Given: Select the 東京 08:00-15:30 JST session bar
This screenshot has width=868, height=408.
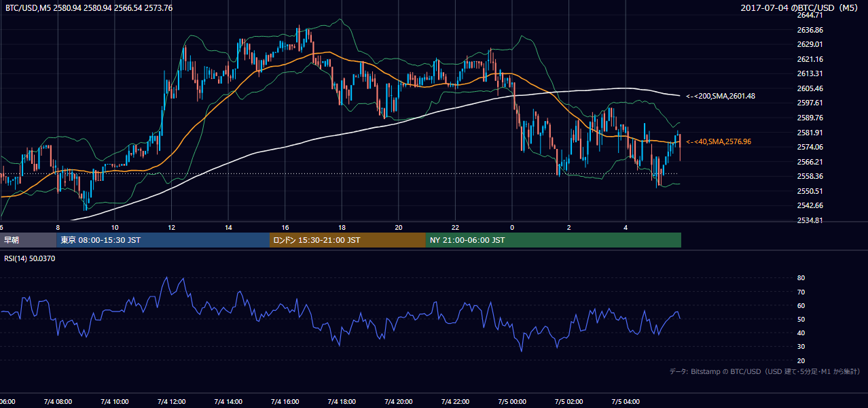Looking at the screenshot, I should (163, 240).
